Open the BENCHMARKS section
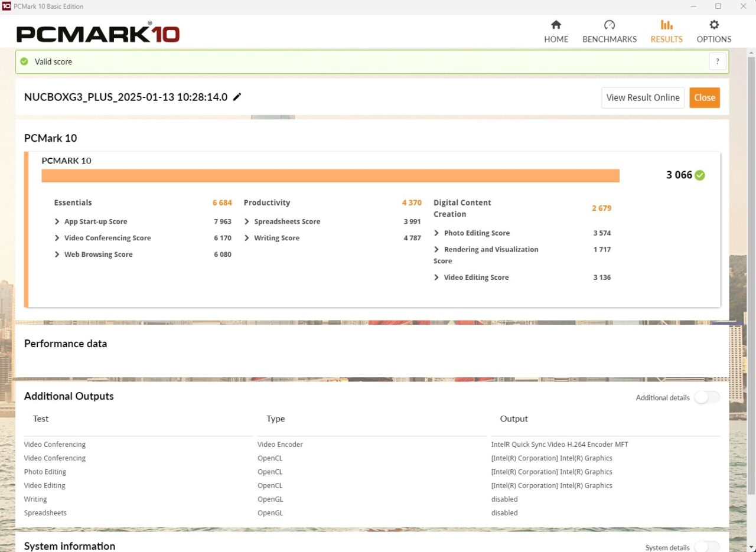The width and height of the screenshot is (756, 552). point(609,39)
